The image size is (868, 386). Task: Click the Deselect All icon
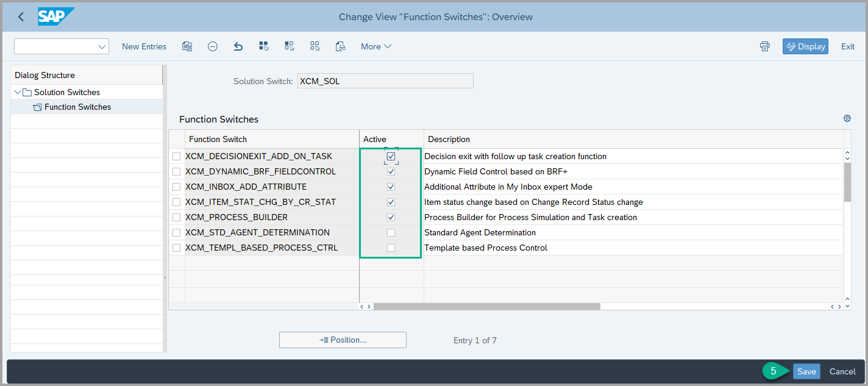coord(315,46)
